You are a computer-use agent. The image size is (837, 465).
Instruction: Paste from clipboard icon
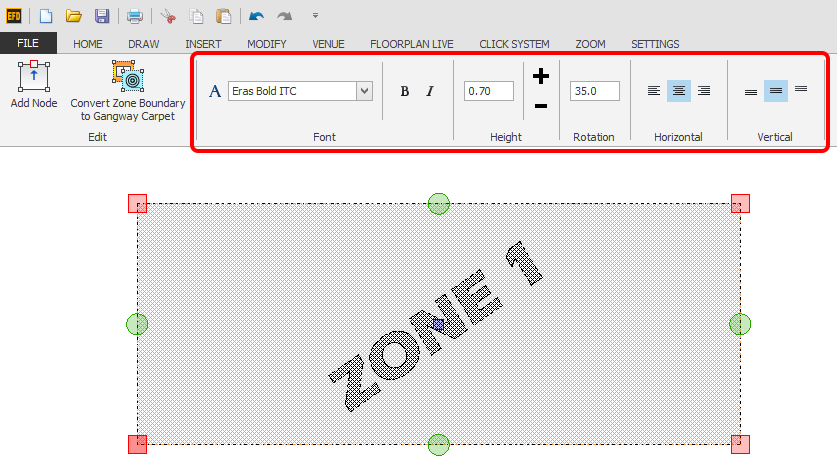[x=224, y=16]
